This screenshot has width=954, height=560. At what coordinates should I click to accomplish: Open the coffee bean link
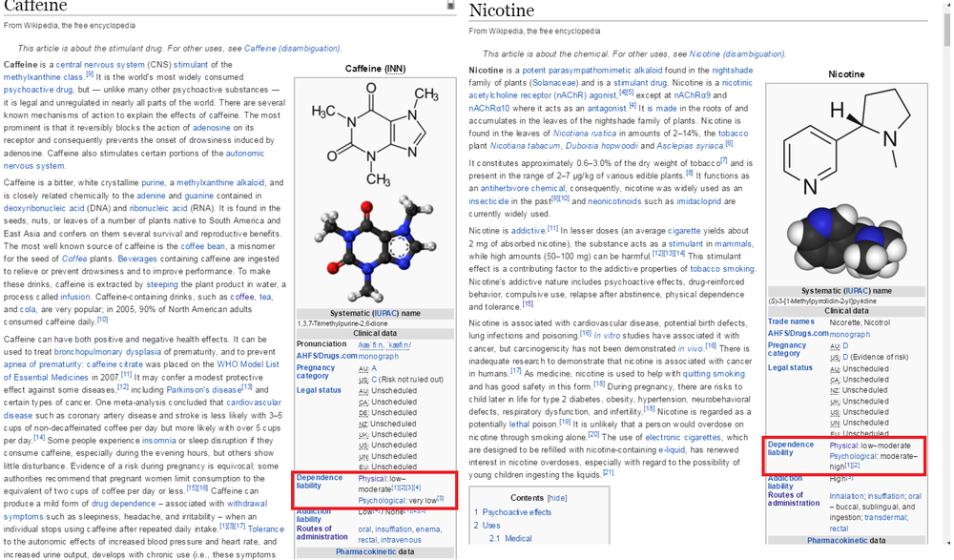(x=202, y=246)
